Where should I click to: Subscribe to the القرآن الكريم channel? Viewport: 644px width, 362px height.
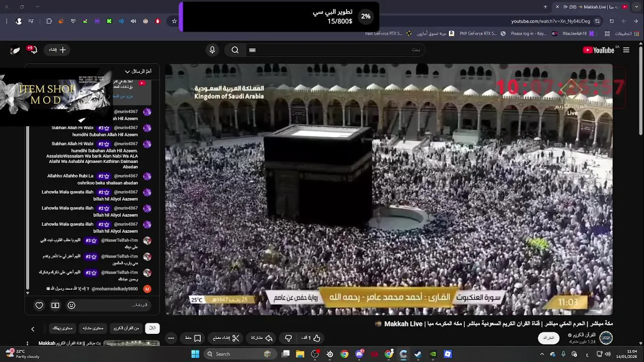549,338
